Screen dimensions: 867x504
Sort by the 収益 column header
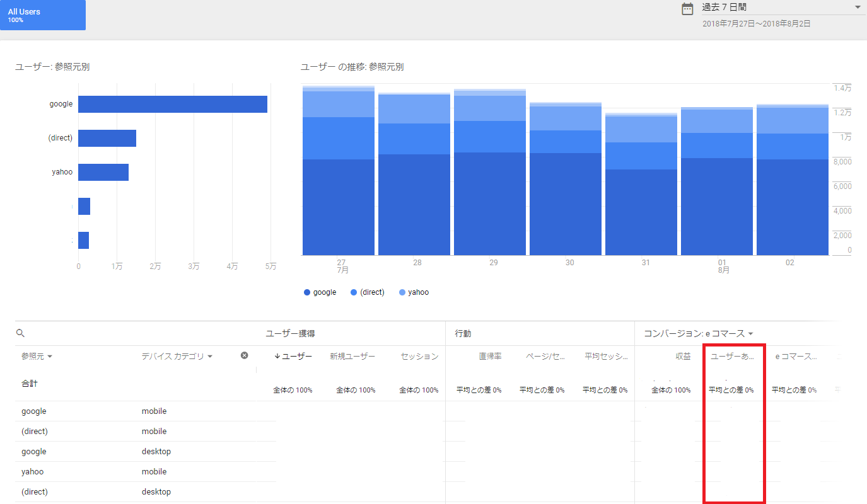tap(683, 357)
